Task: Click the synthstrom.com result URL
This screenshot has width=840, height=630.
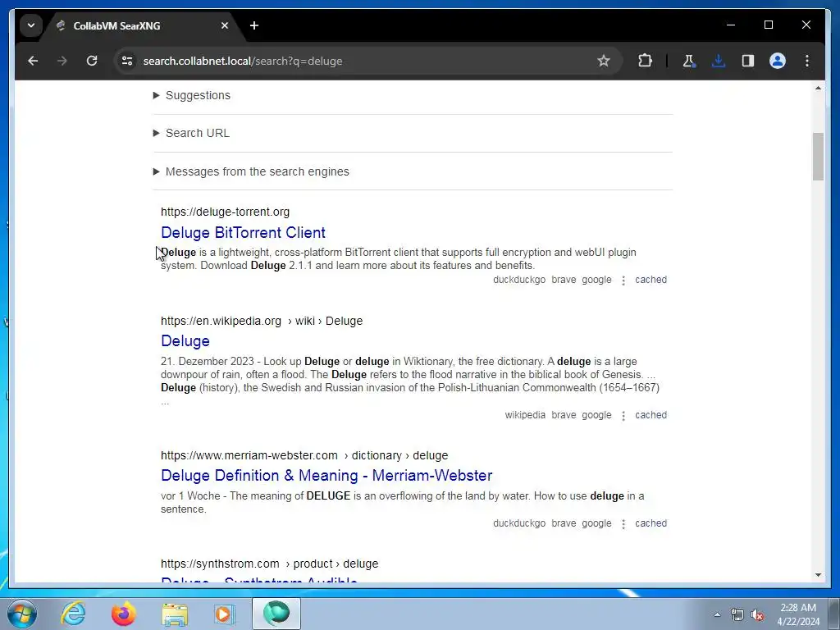Action: tap(269, 564)
